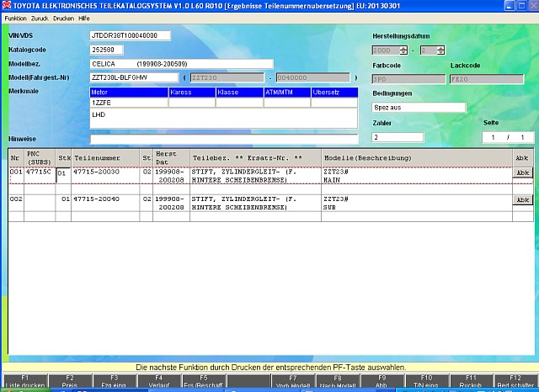The height and width of the screenshot is (392, 539).
Task: Click the ATM/MTM column header
Action: click(x=287, y=93)
